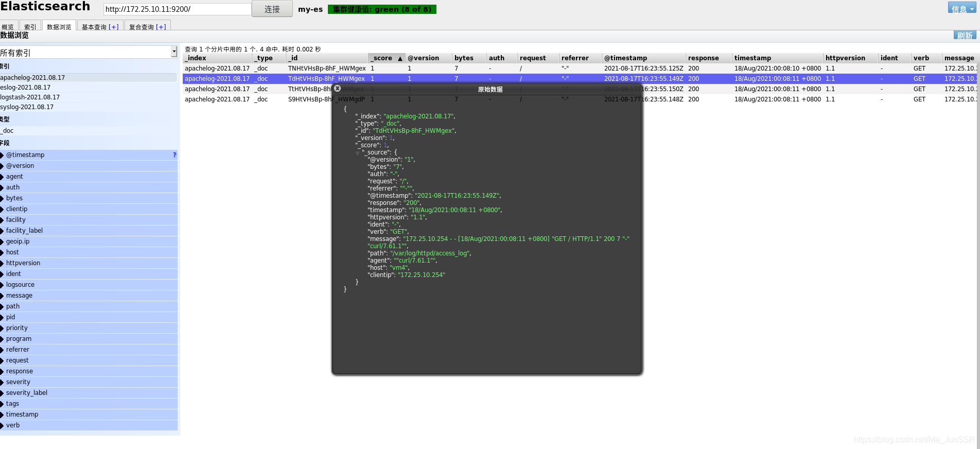Expand the auth field filter
The image size is (980, 449).
[89, 187]
